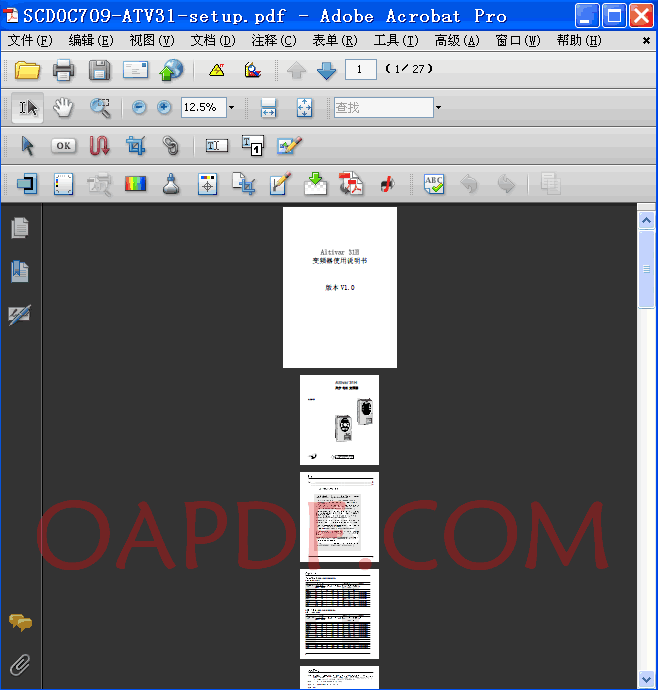Send the document by email using the envelope icon
Viewport: 658px width, 690px height.
(x=136, y=70)
